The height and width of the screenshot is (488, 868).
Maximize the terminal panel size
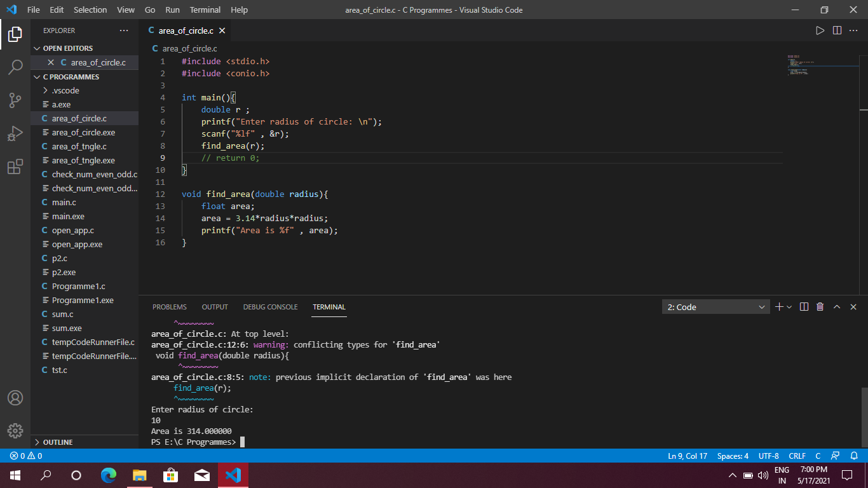pos(837,307)
